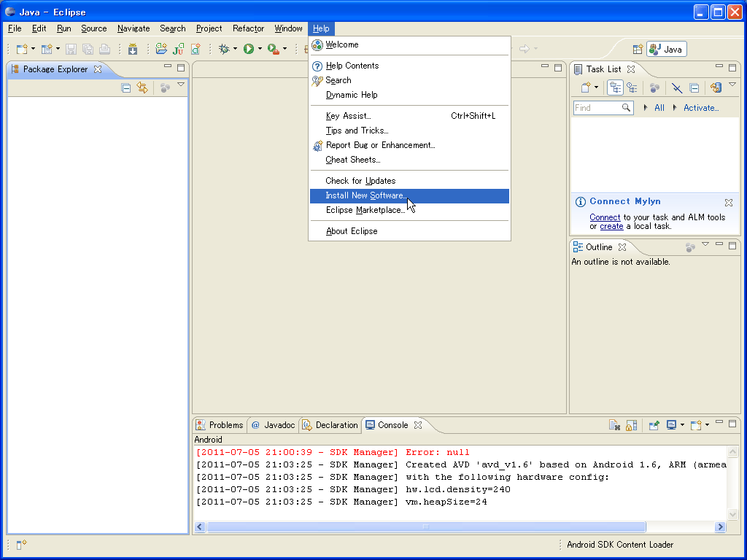747x560 pixels.
Task: Click the Run External Tools icon
Action: pos(273,49)
